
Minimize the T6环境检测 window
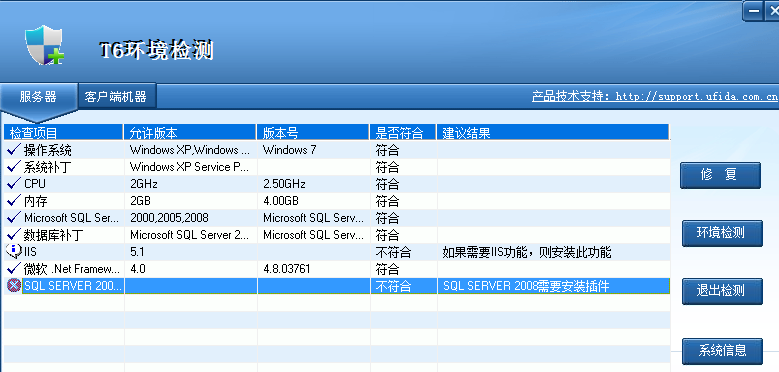coord(753,11)
